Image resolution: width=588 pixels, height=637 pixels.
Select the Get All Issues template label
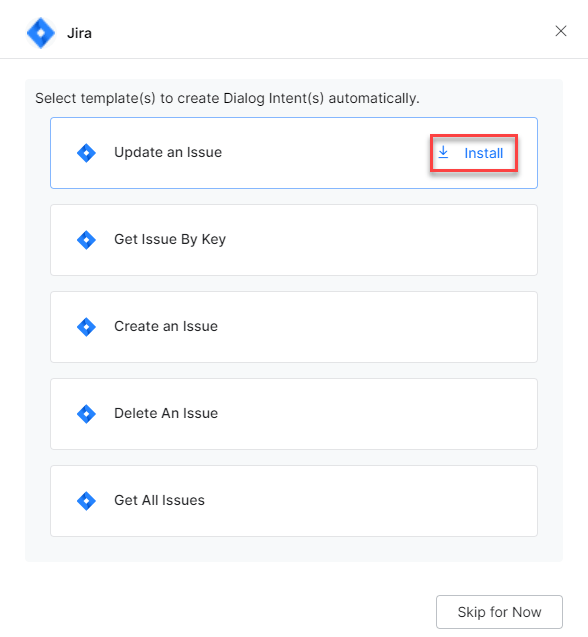click(159, 500)
